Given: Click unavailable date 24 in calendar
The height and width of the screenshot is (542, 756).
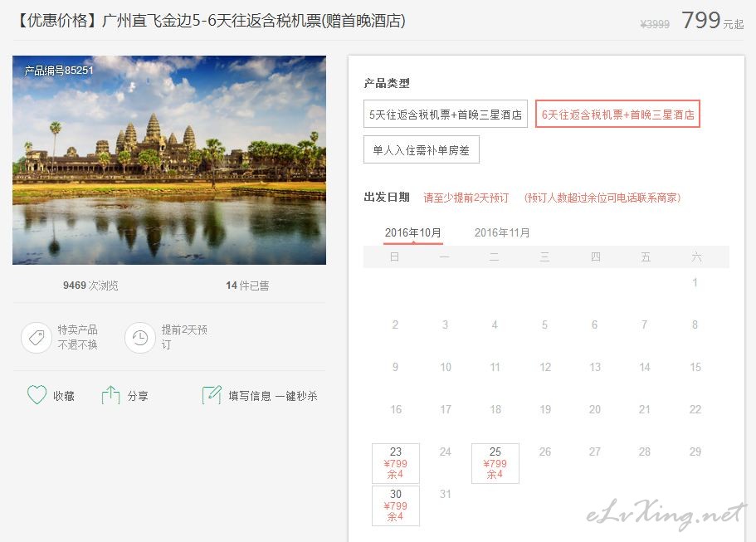Looking at the screenshot, I should point(446,452).
